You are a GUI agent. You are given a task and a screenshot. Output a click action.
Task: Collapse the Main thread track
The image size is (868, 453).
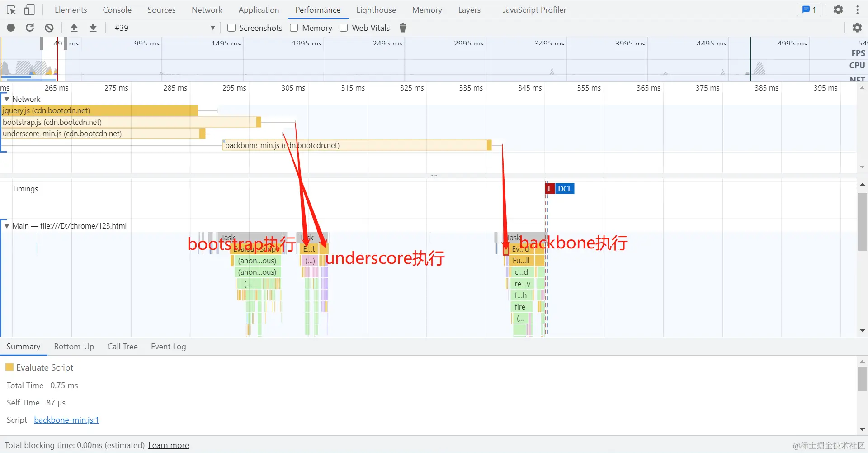6,225
